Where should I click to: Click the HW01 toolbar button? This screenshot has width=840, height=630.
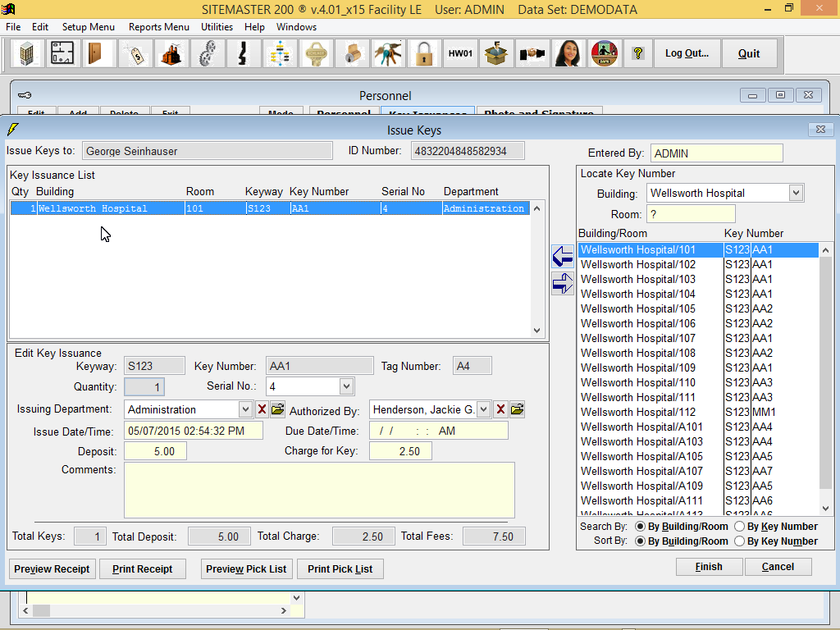point(460,53)
